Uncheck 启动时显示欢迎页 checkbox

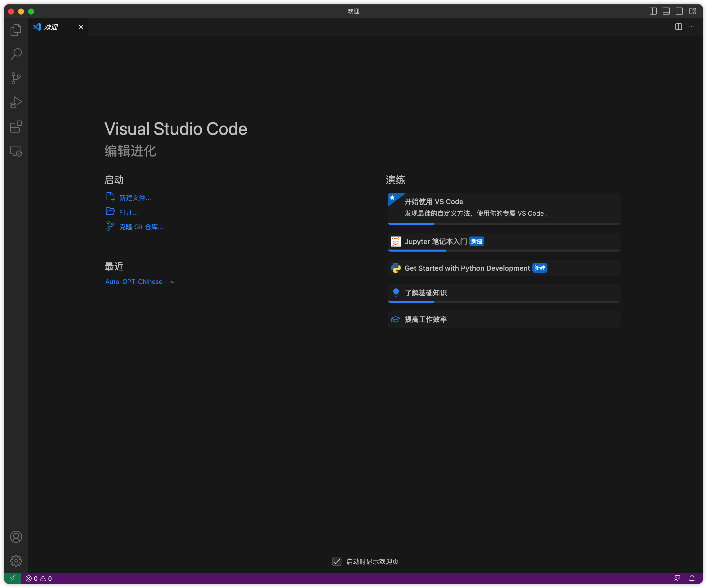pyautogui.click(x=337, y=561)
